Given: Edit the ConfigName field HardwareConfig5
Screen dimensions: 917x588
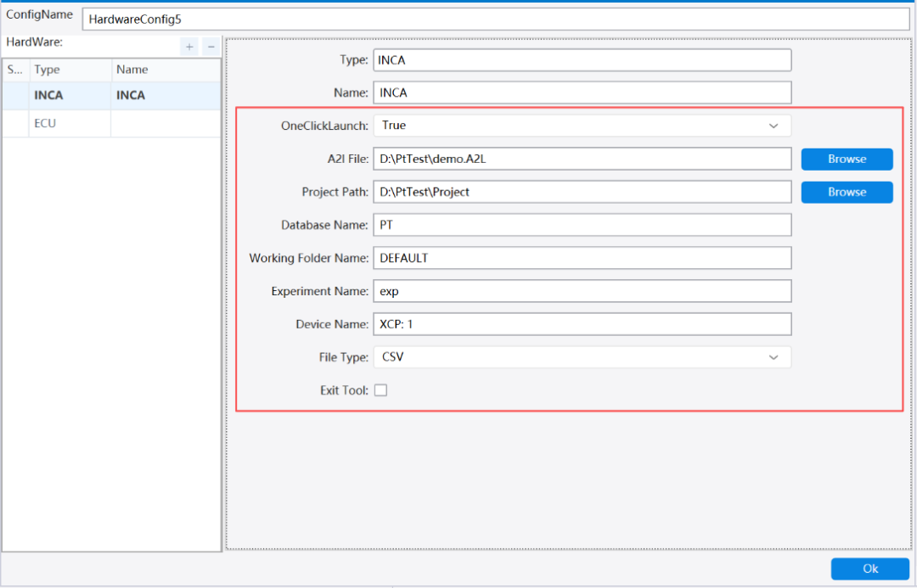Looking at the screenshot, I should click(496, 20).
